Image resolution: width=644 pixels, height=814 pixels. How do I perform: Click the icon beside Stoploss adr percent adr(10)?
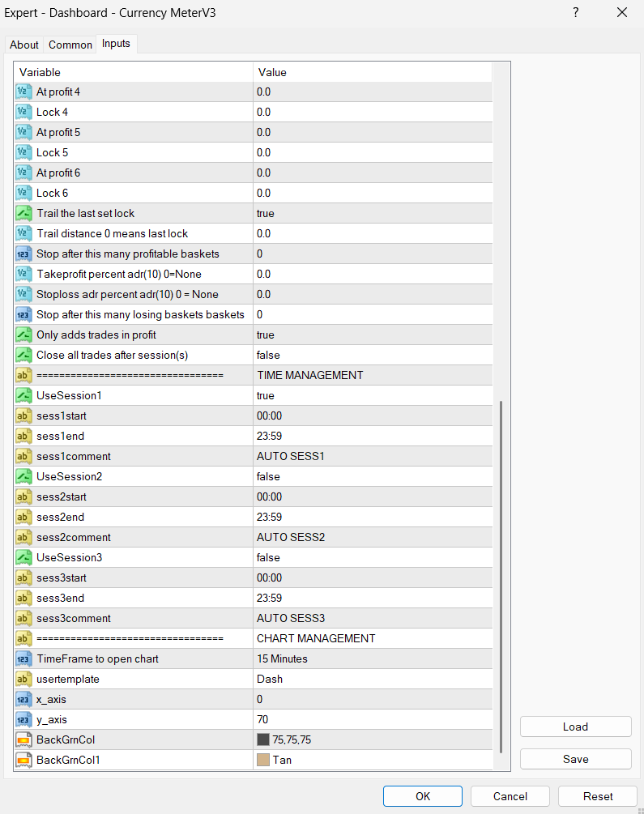coord(23,294)
